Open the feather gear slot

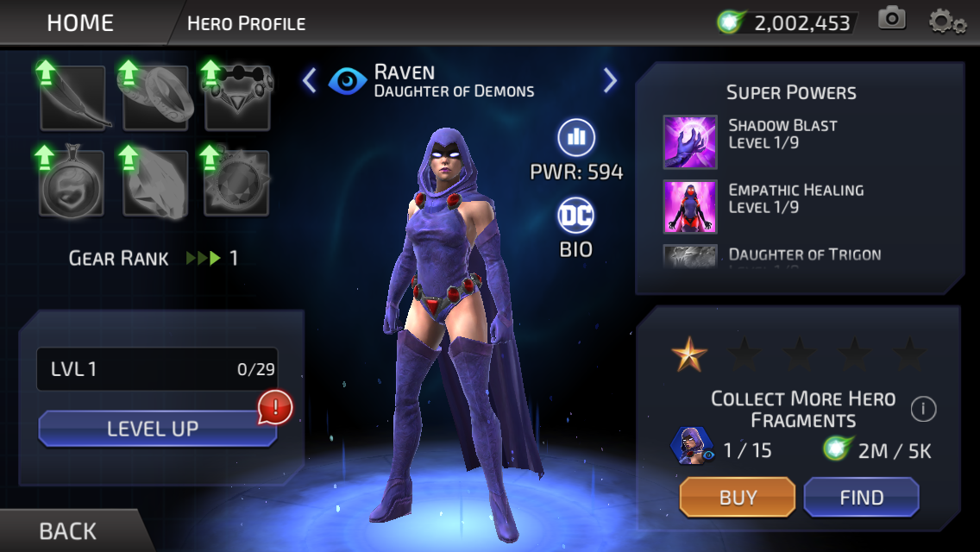[72, 97]
